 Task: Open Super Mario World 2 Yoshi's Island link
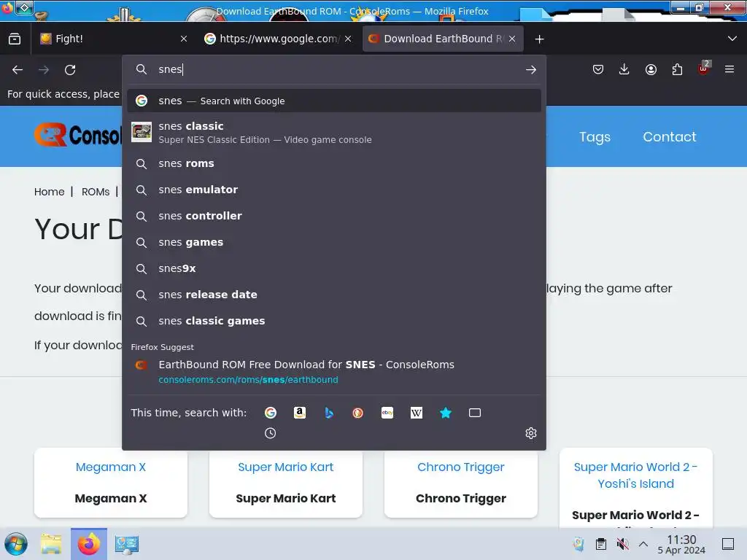636,475
